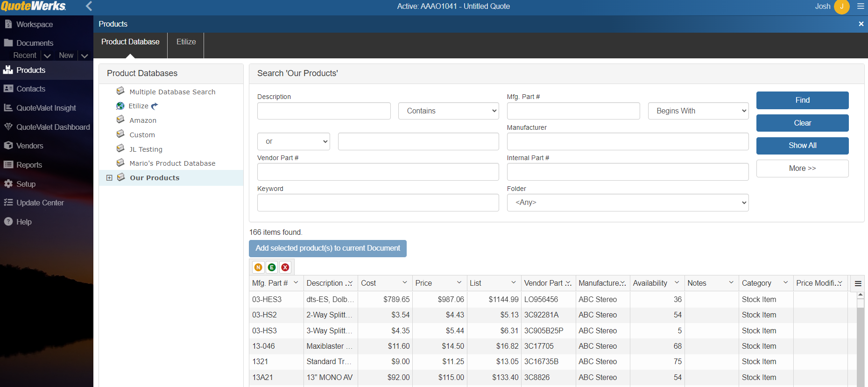
Task: Select Mario's Product Database
Action: pos(172,163)
